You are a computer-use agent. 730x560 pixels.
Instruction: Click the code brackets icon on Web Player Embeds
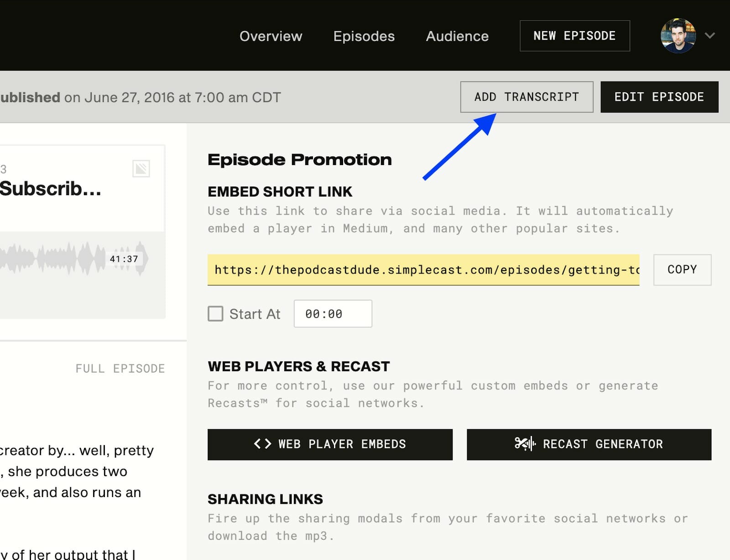[x=262, y=444]
